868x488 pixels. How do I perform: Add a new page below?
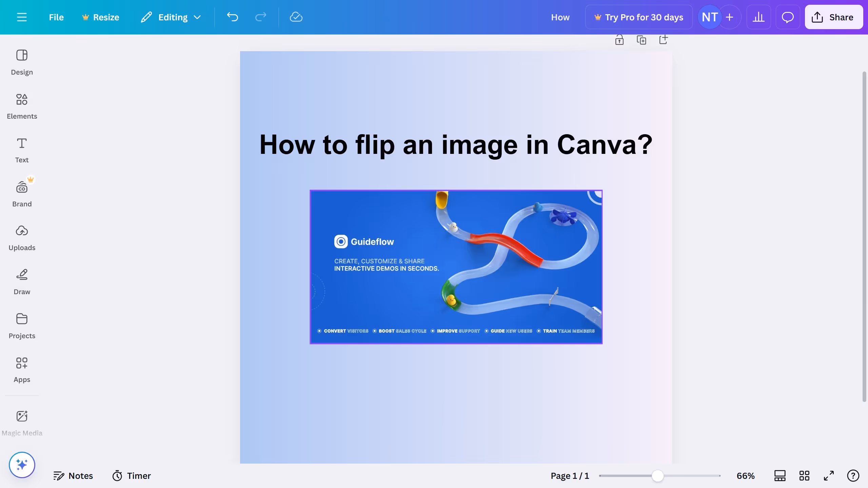tap(663, 40)
